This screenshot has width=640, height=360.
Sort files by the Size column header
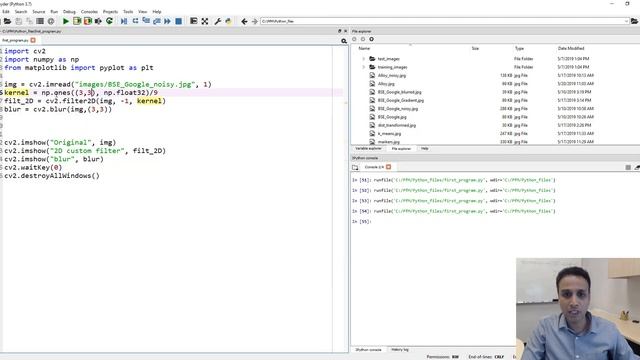[x=475, y=49]
